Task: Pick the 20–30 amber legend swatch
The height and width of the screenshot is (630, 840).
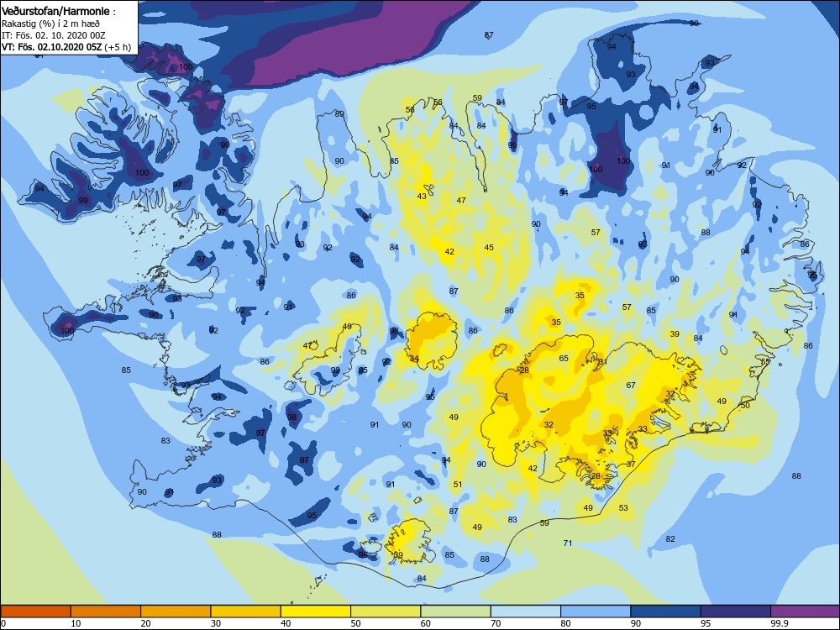Action: tap(176, 612)
